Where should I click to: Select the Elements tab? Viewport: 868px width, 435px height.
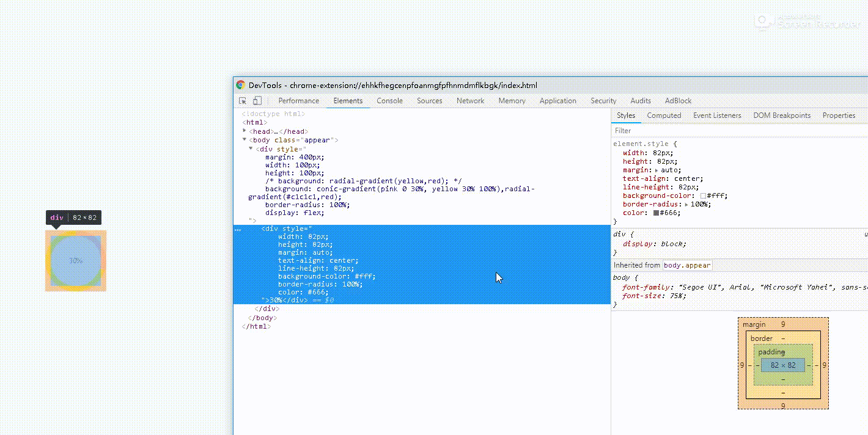coord(348,101)
